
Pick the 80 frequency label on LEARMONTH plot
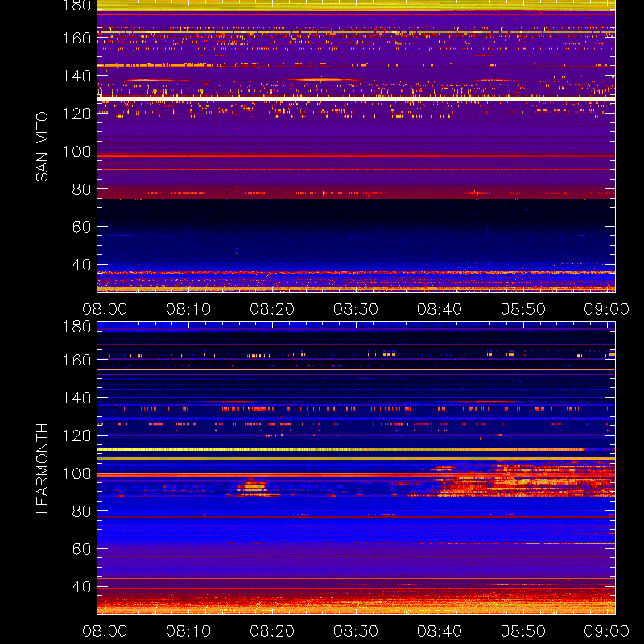coord(81,511)
